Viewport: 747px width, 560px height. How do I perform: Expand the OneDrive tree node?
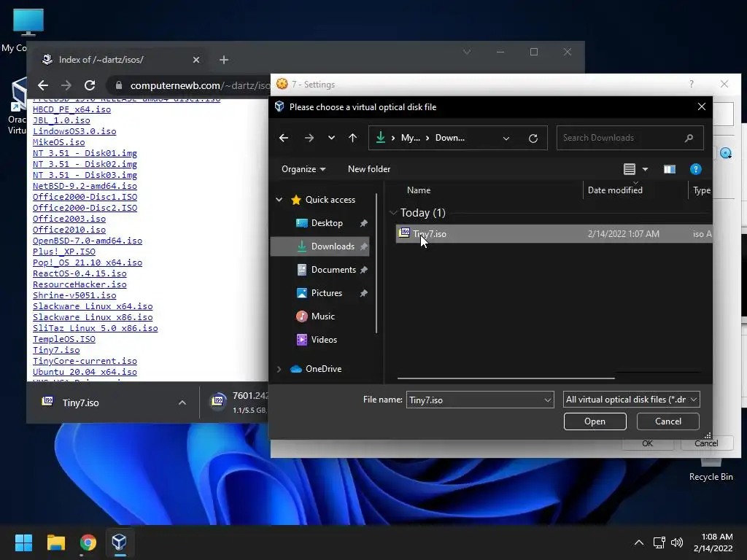pyautogui.click(x=279, y=369)
